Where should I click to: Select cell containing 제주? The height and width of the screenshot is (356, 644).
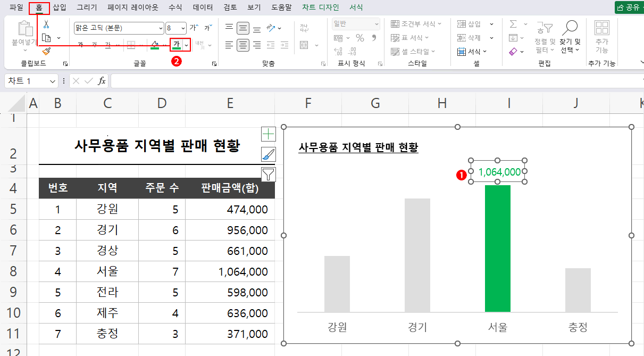[x=107, y=313]
